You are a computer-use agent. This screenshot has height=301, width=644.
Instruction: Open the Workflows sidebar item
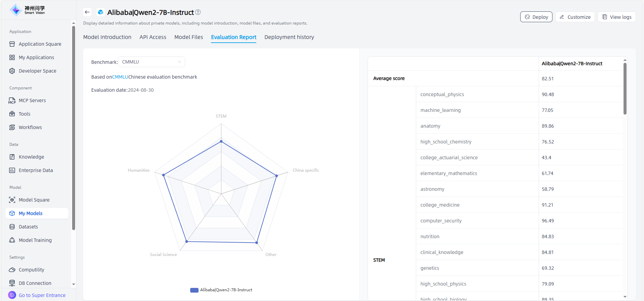pos(30,127)
